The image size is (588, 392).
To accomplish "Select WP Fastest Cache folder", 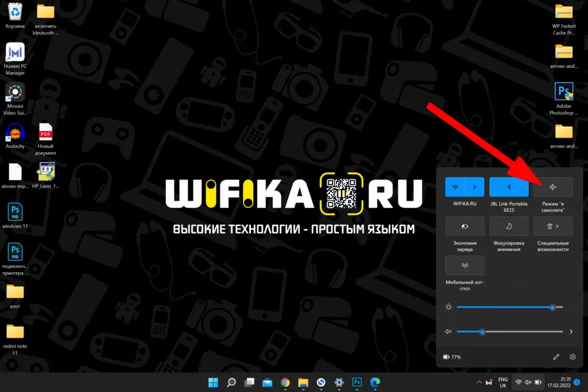I will 564,19.
